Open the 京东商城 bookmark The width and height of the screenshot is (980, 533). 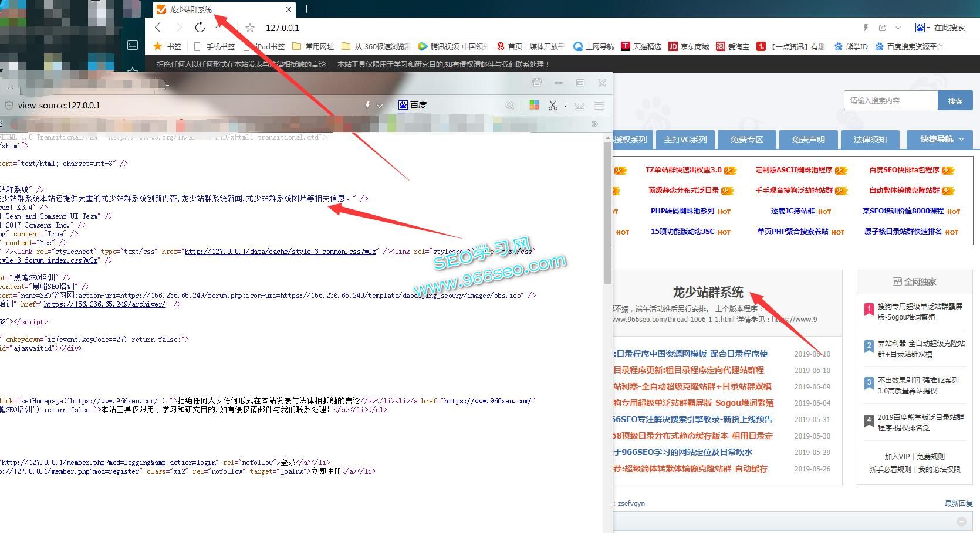pos(688,46)
